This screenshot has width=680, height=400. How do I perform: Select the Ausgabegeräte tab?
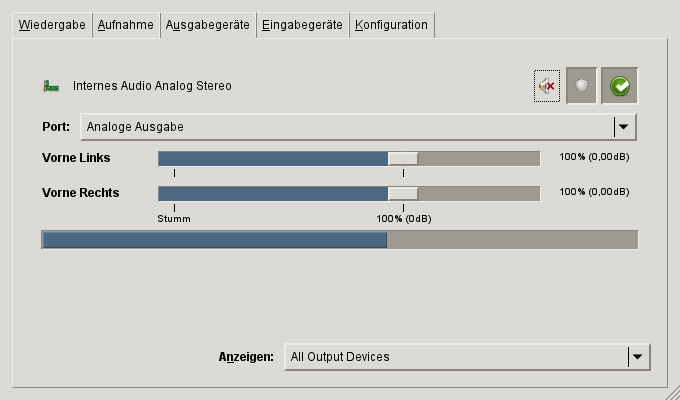(x=208, y=24)
